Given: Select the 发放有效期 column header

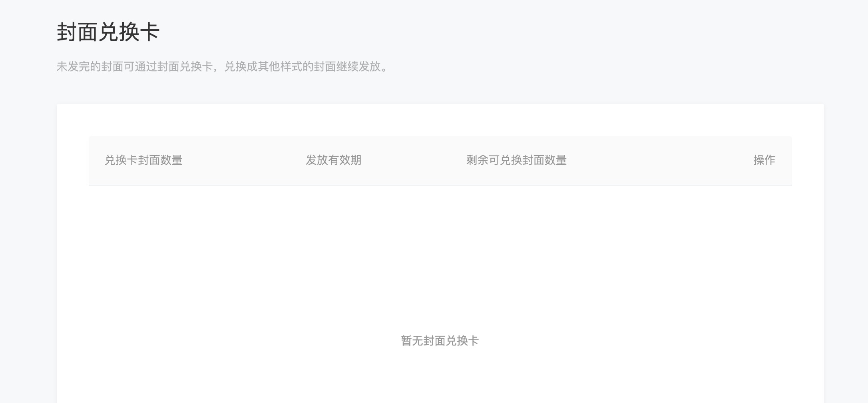Looking at the screenshot, I should 334,160.
